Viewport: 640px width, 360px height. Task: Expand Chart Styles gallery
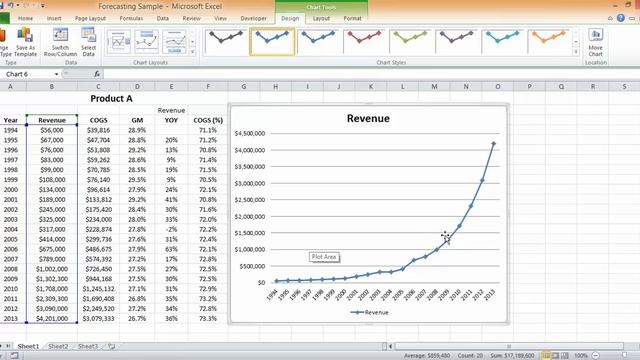click(576, 52)
